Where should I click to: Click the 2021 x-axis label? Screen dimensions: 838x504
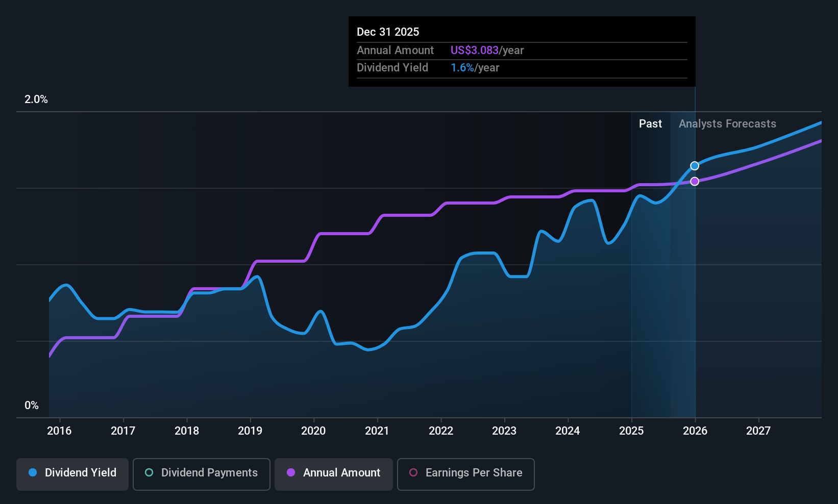[x=377, y=431]
